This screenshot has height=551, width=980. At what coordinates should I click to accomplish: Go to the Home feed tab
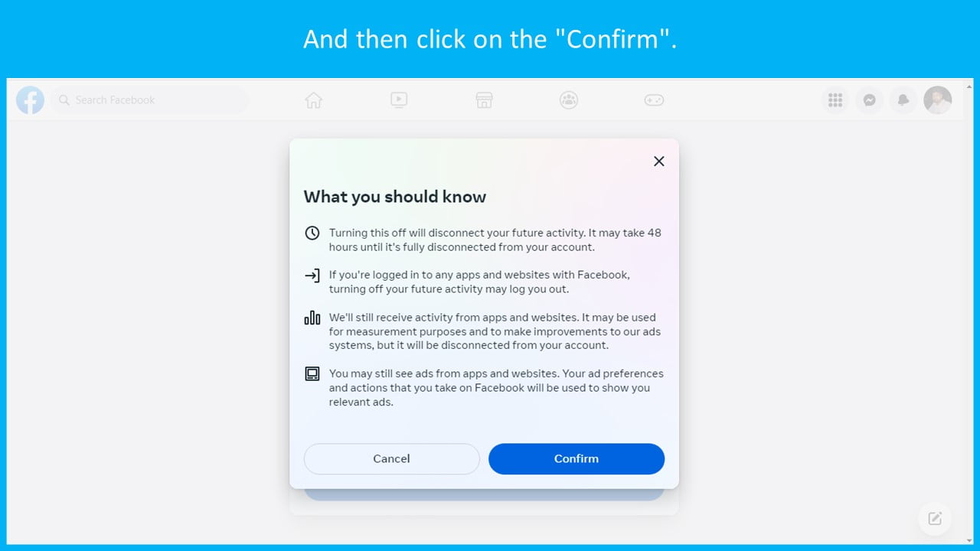pyautogui.click(x=313, y=100)
